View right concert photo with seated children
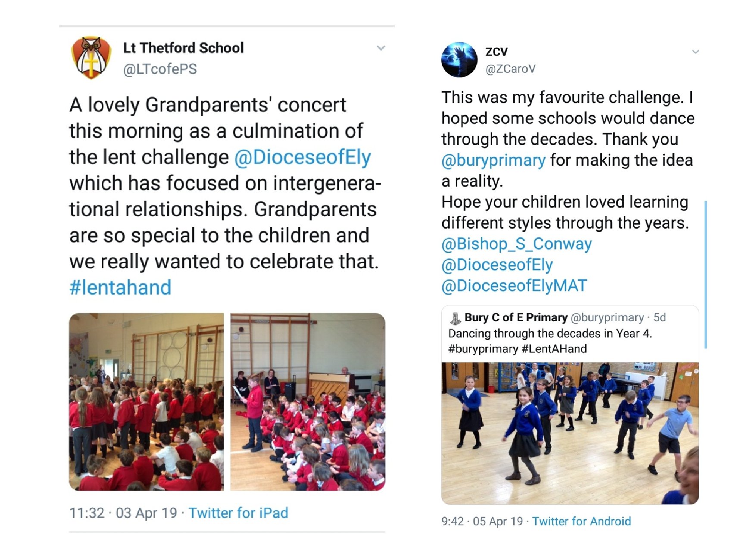The image size is (756, 534). click(x=308, y=402)
